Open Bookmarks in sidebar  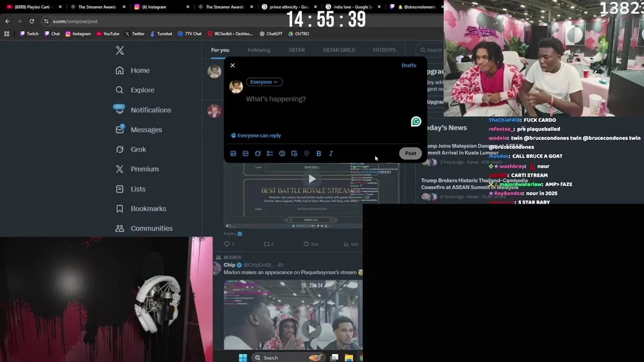[140, 209]
